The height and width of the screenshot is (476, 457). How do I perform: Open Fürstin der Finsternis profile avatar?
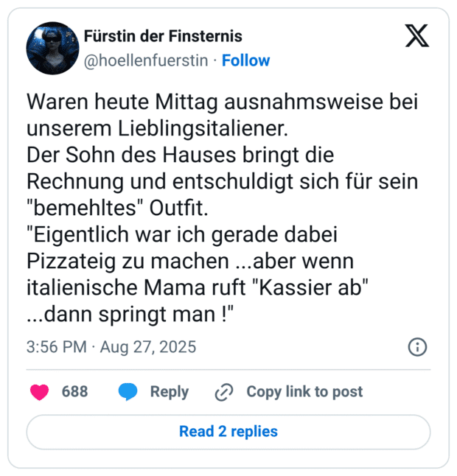point(52,48)
